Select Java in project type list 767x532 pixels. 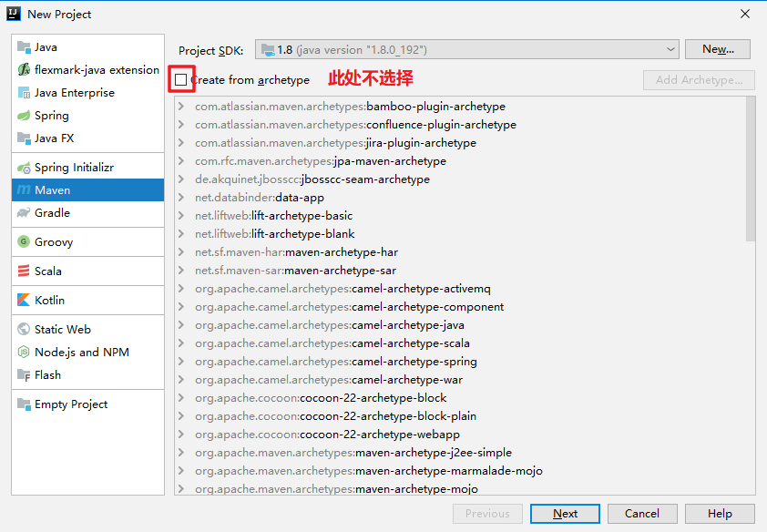pyautogui.click(x=88, y=47)
